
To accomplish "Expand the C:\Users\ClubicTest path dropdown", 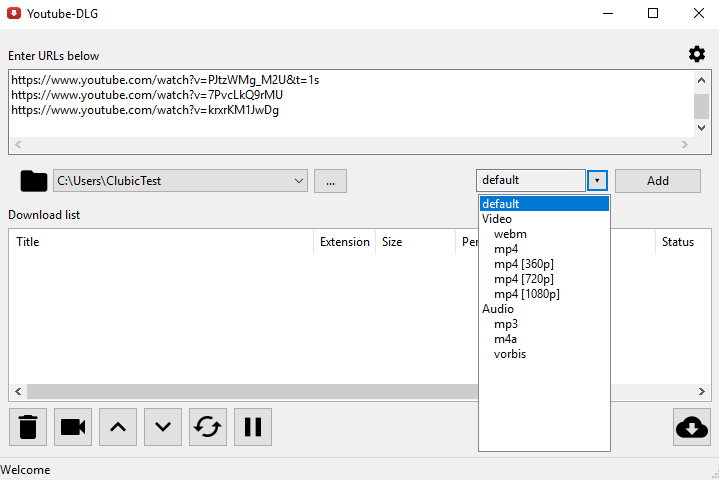I will [x=299, y=181].
